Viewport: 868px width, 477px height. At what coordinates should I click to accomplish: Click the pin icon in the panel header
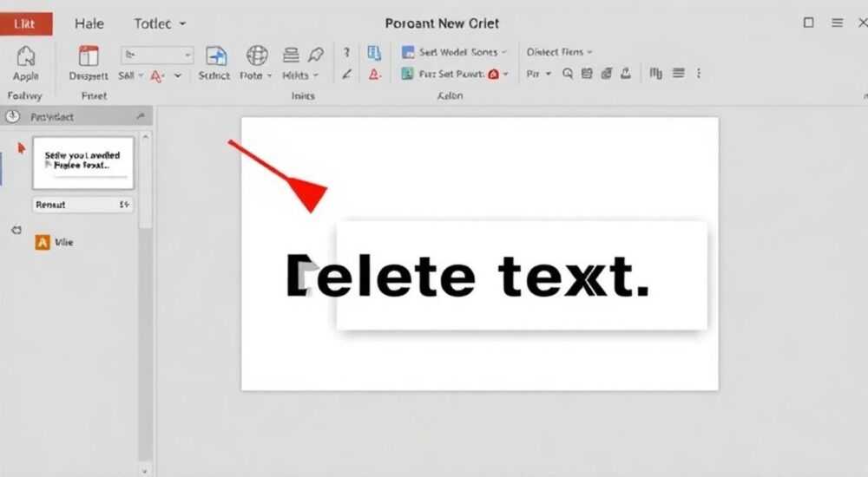[x=141, y=116]
